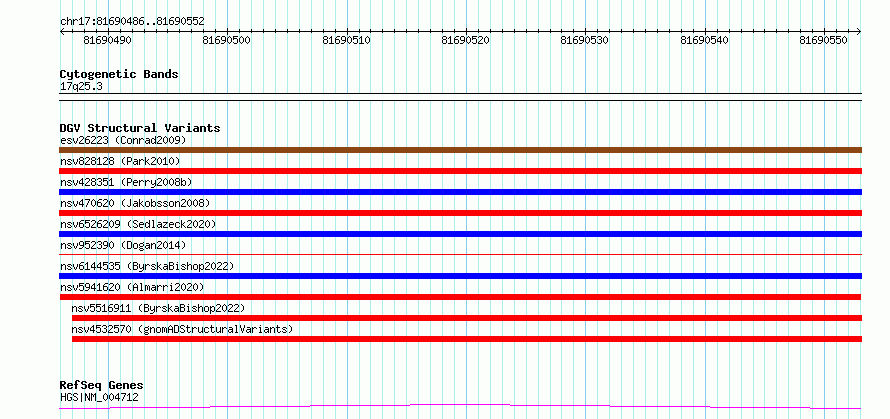The height and width of the screenshot is (419, 890).
Task: Click the ruler's right arrowhead
Action: [859, 31]
